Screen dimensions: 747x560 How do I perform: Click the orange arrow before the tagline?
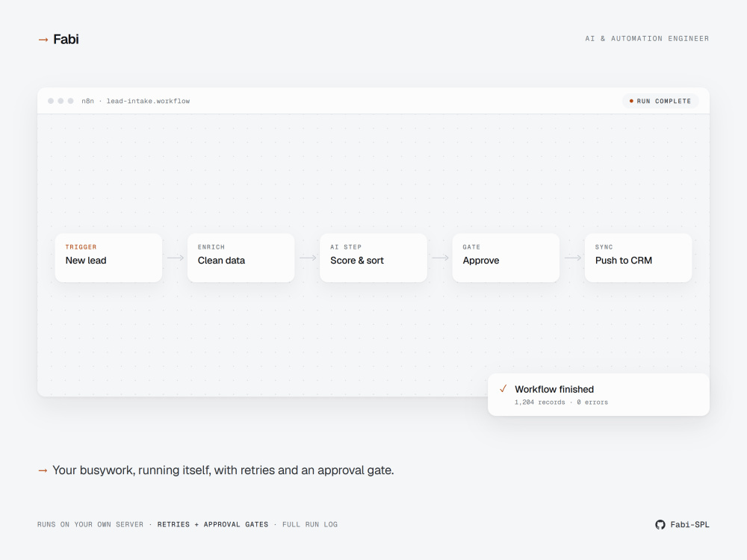(43, 470)
